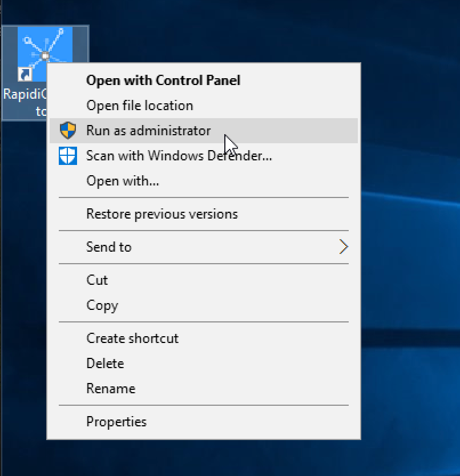
Task: Click the UAC shield icon beside Run as administrator
Action: coord(68,131)
